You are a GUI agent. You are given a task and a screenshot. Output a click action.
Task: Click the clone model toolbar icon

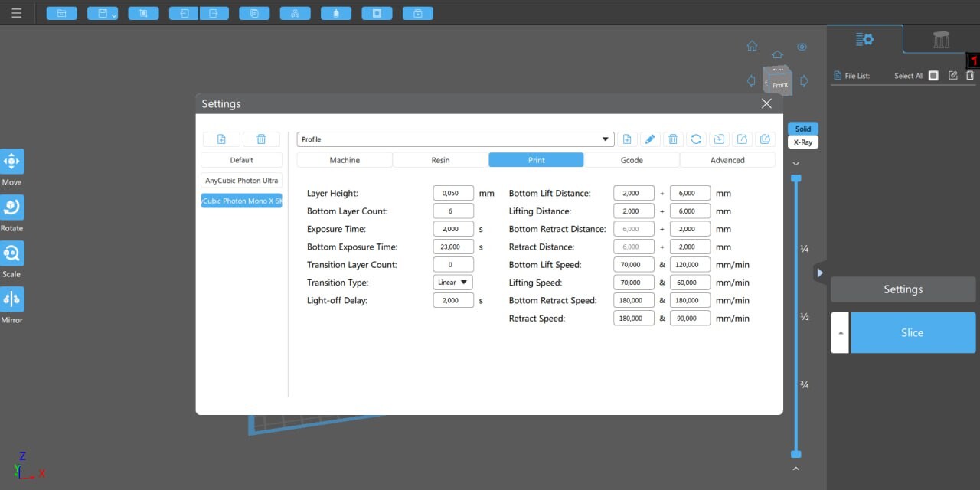click(x=254, y=13)
